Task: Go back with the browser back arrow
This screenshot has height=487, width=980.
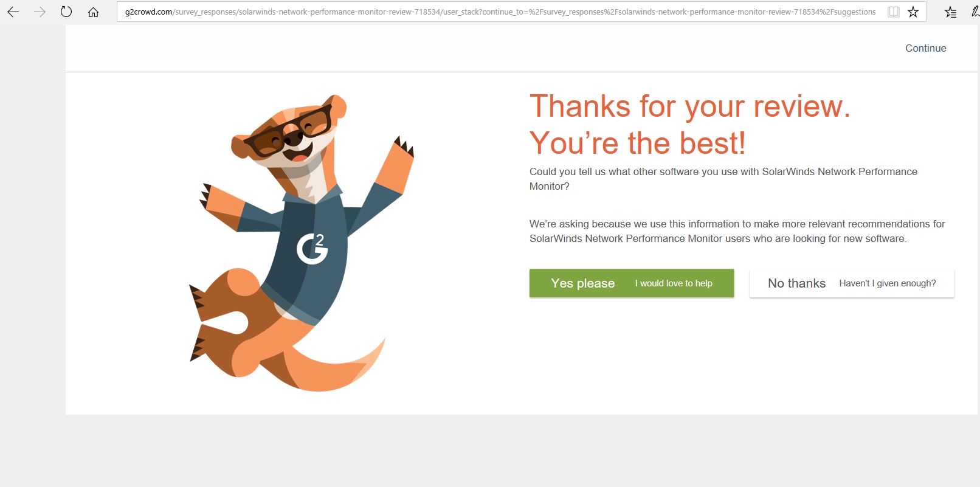Action: 13,12
